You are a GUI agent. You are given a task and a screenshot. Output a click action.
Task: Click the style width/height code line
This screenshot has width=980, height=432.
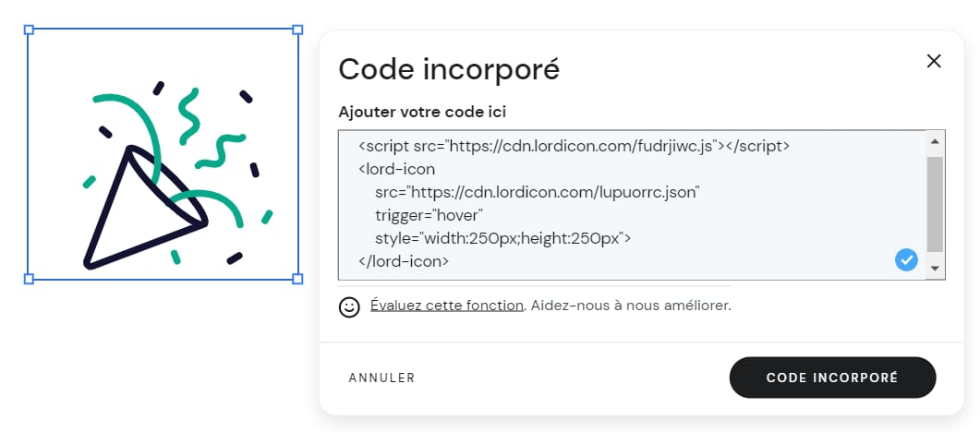(502, 238)
